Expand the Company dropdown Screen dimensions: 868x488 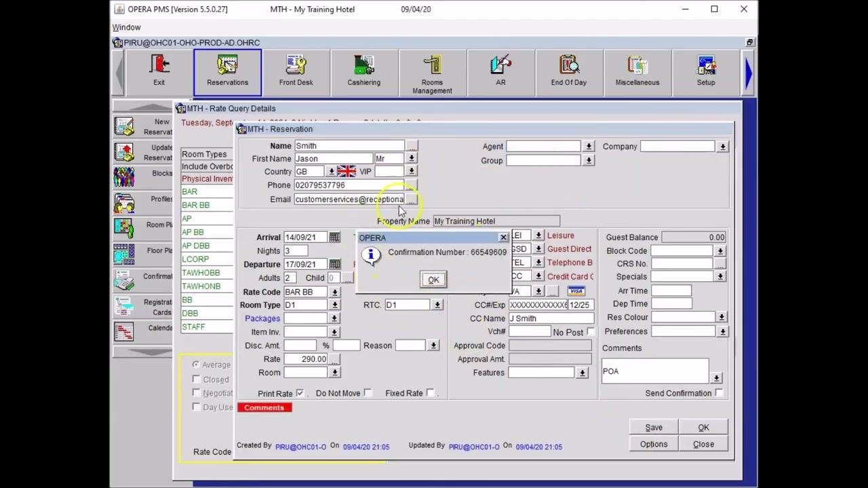tap(723, 146)
